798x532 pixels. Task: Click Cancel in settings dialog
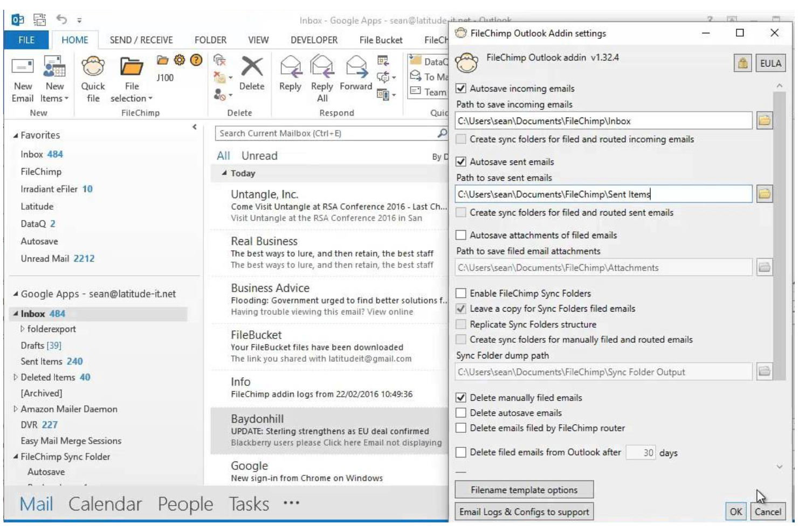(768, 512)
